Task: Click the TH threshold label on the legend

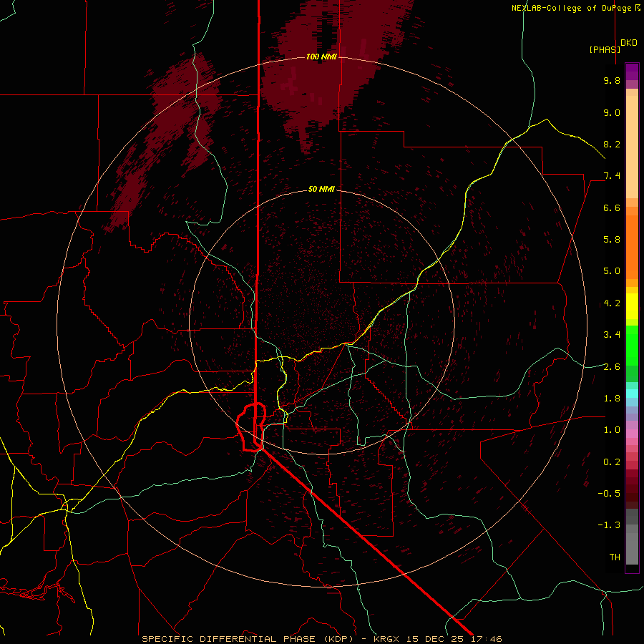Action: pyautogui.click(x=615, y=557)
